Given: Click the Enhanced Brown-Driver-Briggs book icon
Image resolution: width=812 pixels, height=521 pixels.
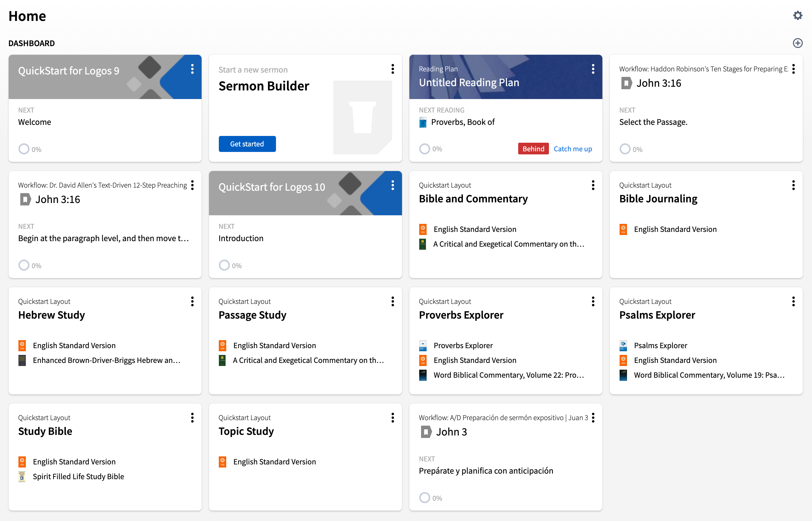Looking at the screenshot, I should point(22,361).
